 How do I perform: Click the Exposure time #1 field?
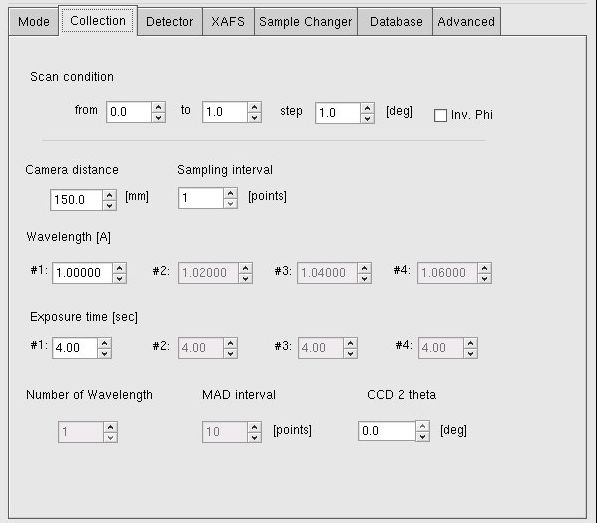click(x=75, y=348)
